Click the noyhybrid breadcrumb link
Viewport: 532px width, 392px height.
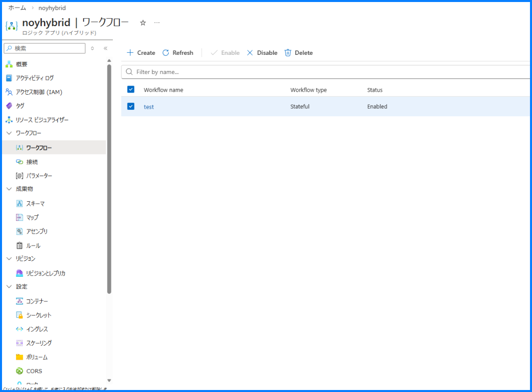[52, 8]
